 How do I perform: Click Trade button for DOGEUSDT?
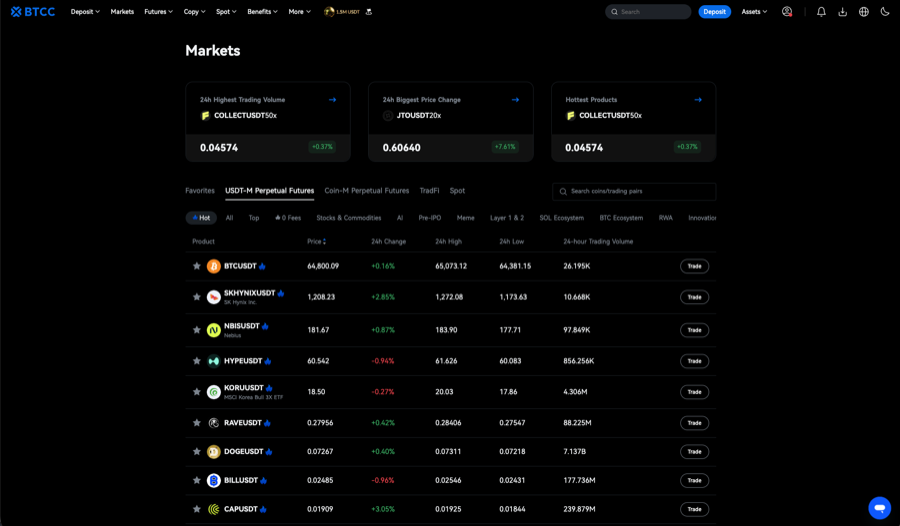pyautogui.click(x=695, y=452)
